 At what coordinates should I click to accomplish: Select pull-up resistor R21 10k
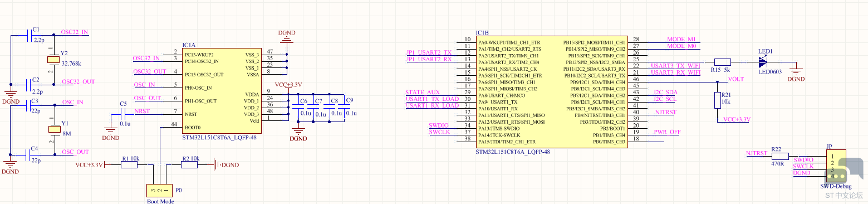click(717, 100)
